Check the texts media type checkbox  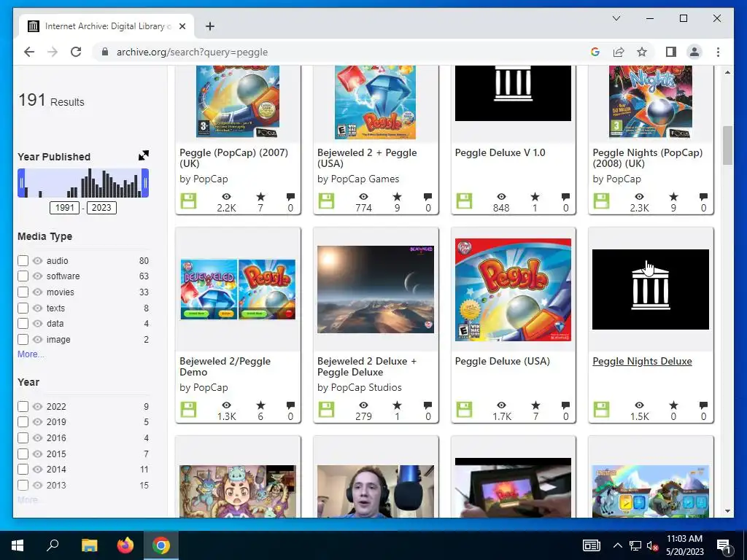(x=23, y=308)
